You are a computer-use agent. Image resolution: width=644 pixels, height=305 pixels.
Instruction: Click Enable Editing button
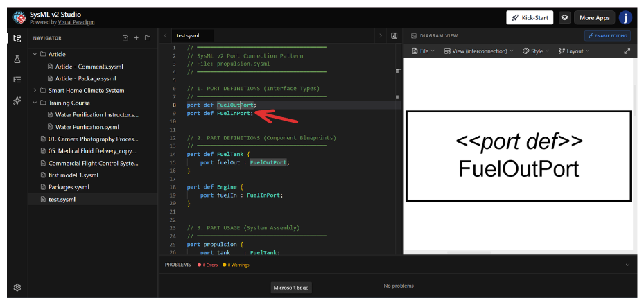coord(607,36)
